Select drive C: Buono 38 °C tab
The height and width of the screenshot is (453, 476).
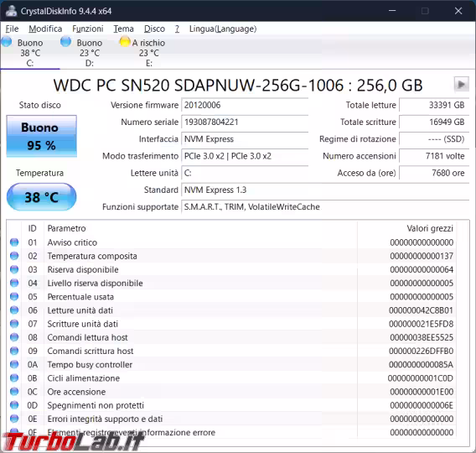pyautogui.click(x=30, y=53)
